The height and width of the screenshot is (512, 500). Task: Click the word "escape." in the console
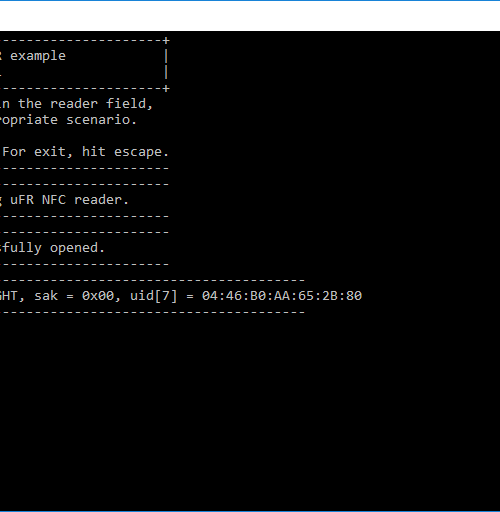pos(141,152)
